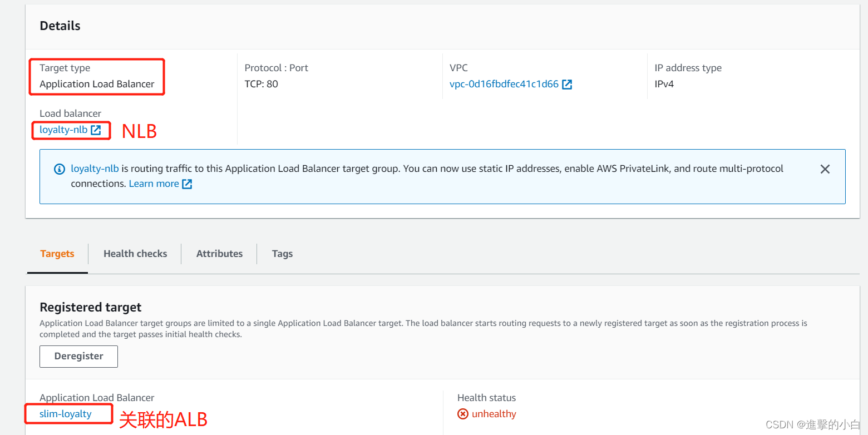Click the IP address type label
Image resolution: width=868 pixels, height=435 pixels.
pos(688,68)
